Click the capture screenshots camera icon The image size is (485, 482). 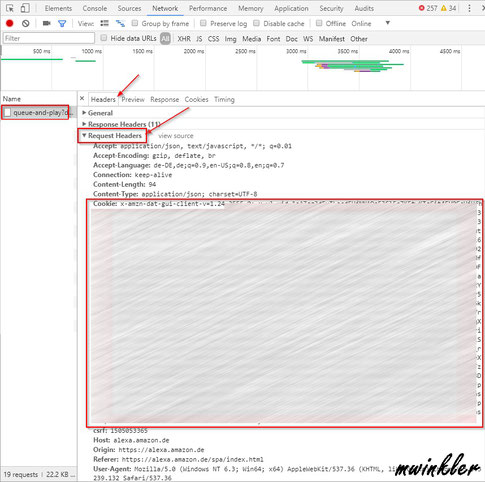[47, 23]
